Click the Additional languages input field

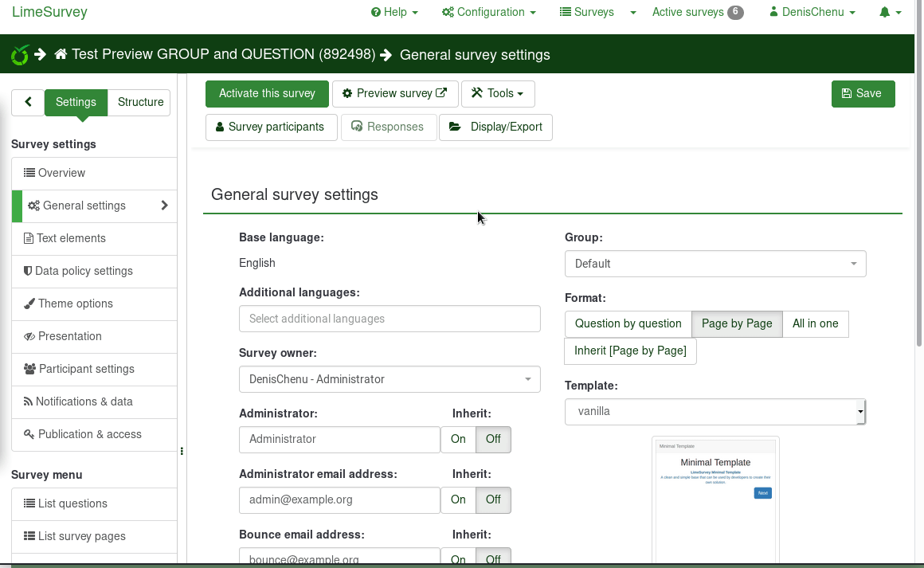coord(389,319)
